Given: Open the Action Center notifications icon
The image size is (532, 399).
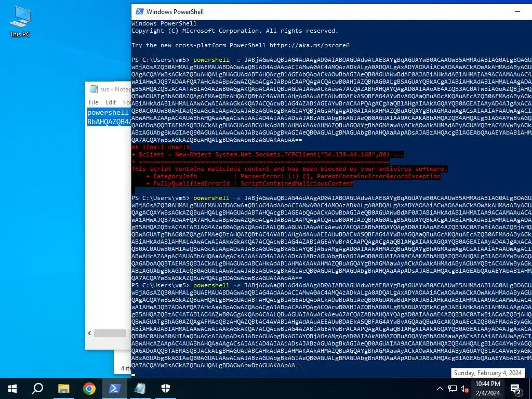Looking at the screenshot, I should [516, 389].
